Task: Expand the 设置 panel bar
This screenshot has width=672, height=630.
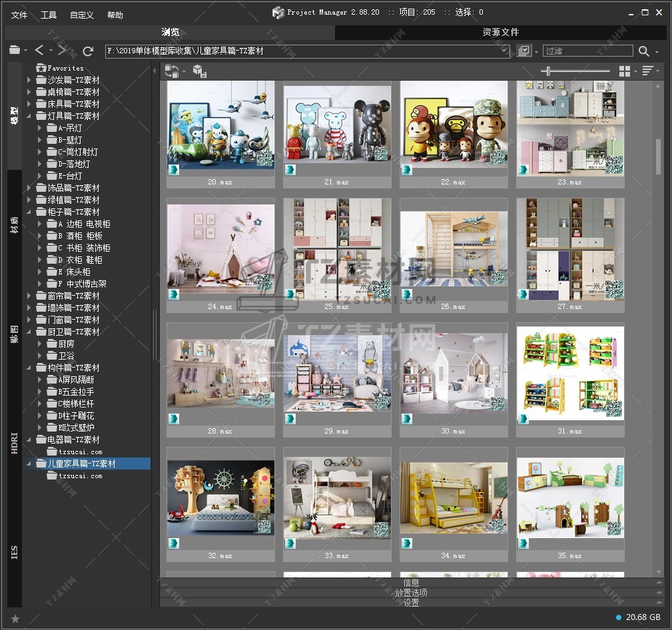Action: click(x=412, y=603)
